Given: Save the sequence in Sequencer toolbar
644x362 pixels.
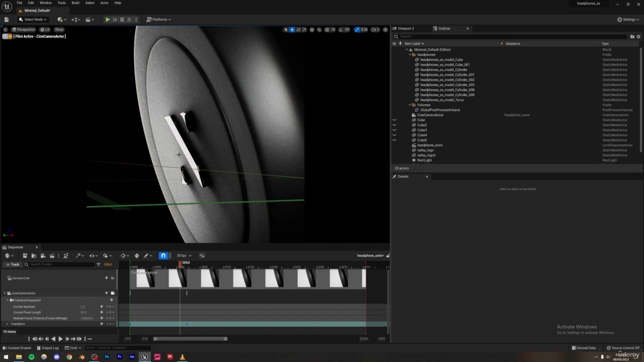Looking at the screenshot, I should [x=25, y=256].
